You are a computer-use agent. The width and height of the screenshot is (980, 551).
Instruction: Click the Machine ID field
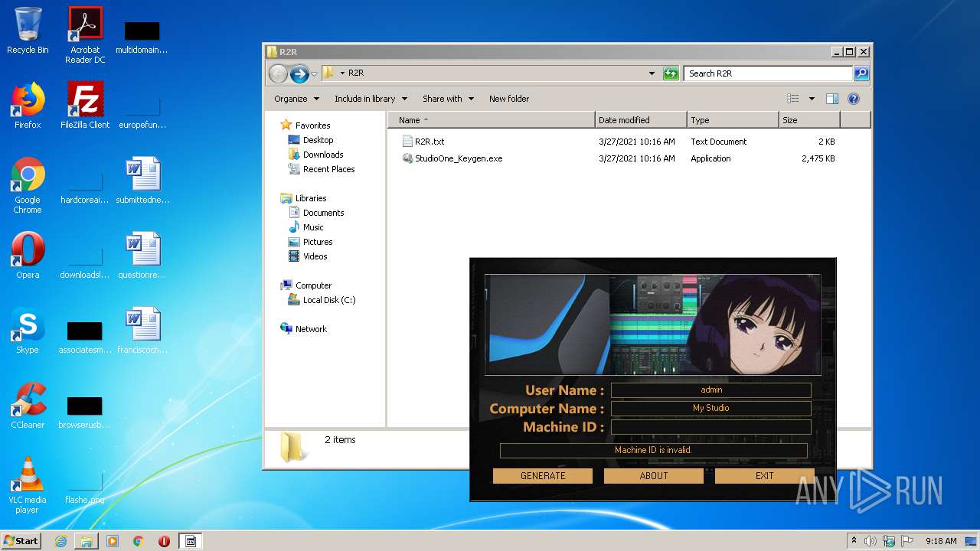click(710, 427)
